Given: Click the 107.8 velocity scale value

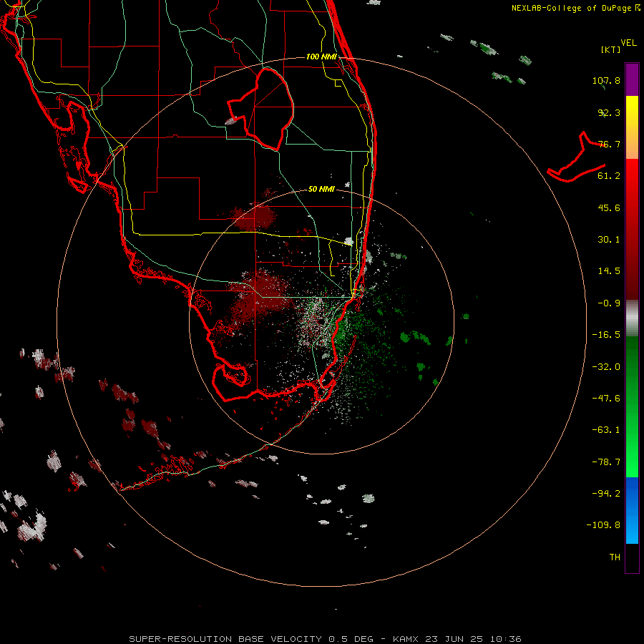Looking at the screenshot, I should click(x=606, y=80).
